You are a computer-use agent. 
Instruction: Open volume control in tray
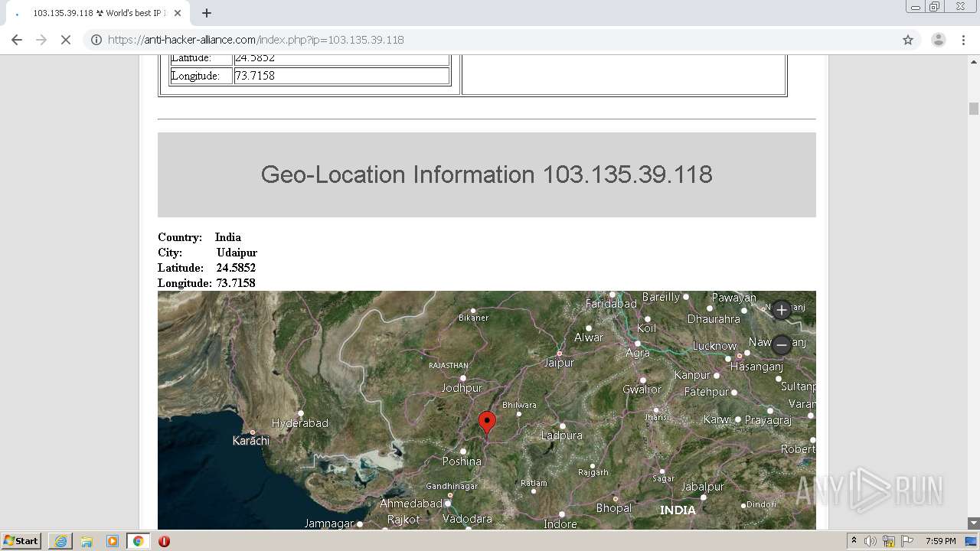870,541
